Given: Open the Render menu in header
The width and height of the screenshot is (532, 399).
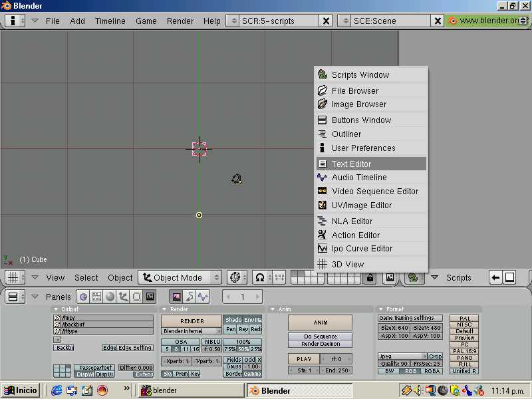Looking at the screenshot, I should [180, 21].
